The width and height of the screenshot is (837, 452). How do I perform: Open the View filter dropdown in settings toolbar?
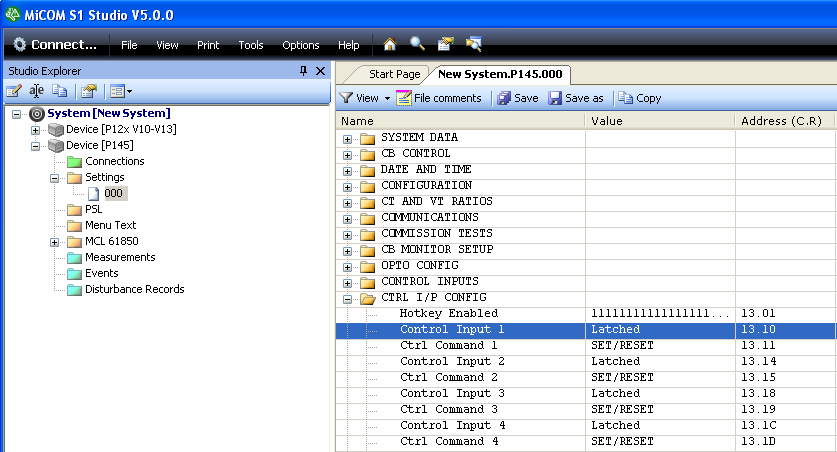[365, 98]
